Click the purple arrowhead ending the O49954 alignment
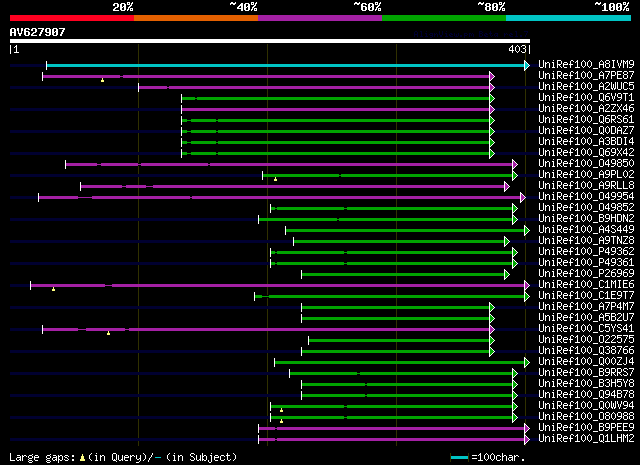The image size is (640, 465). [523, 198]
